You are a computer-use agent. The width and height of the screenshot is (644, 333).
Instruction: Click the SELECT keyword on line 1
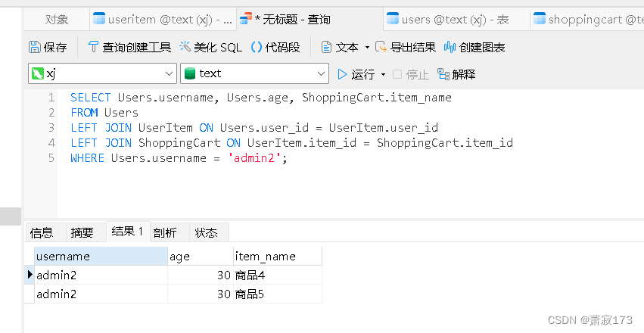[x=91, y=98]
